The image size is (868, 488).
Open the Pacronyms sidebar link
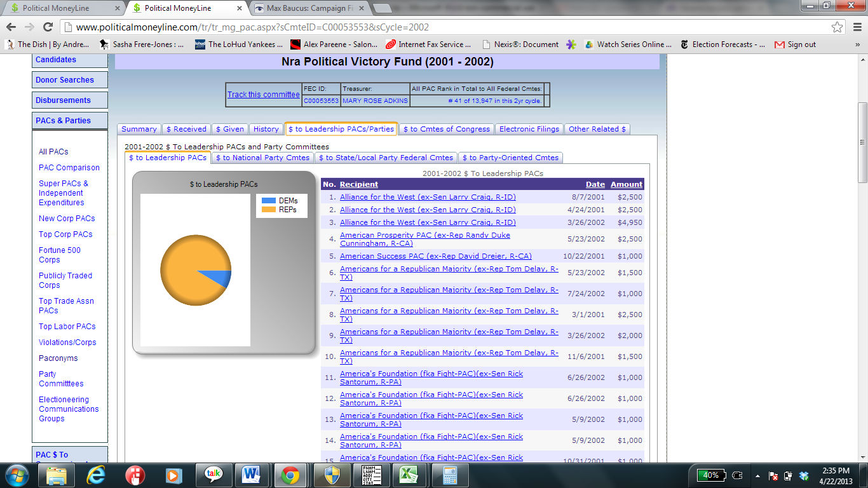point(58,358)
